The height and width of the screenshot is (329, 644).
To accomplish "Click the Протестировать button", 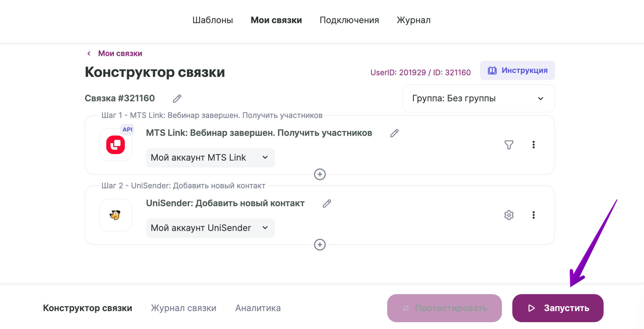I will 444,308.
